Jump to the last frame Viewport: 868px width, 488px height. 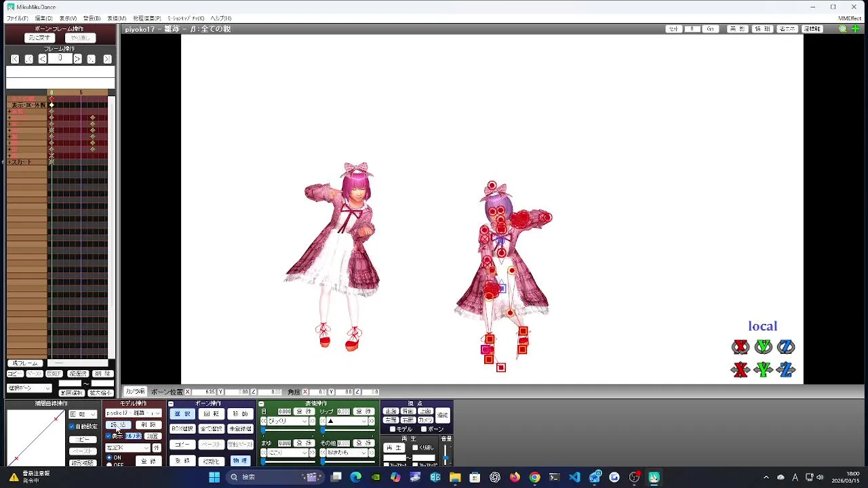click(x=106, y=59)
